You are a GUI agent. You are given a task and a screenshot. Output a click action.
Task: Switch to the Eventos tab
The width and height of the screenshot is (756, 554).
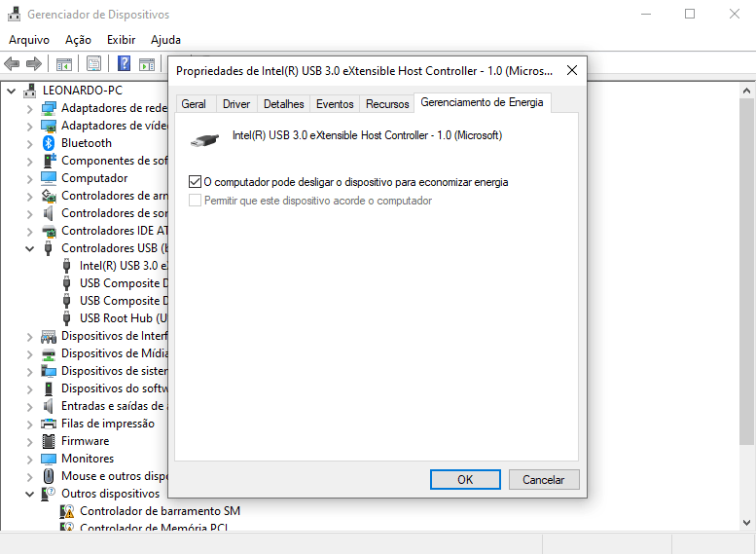[335, 104]
